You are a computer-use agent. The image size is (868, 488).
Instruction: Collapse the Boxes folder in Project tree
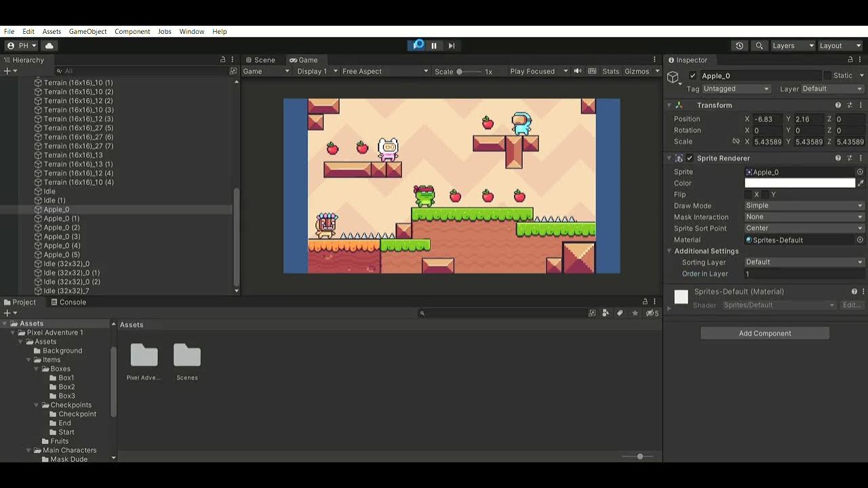[37, 369]
